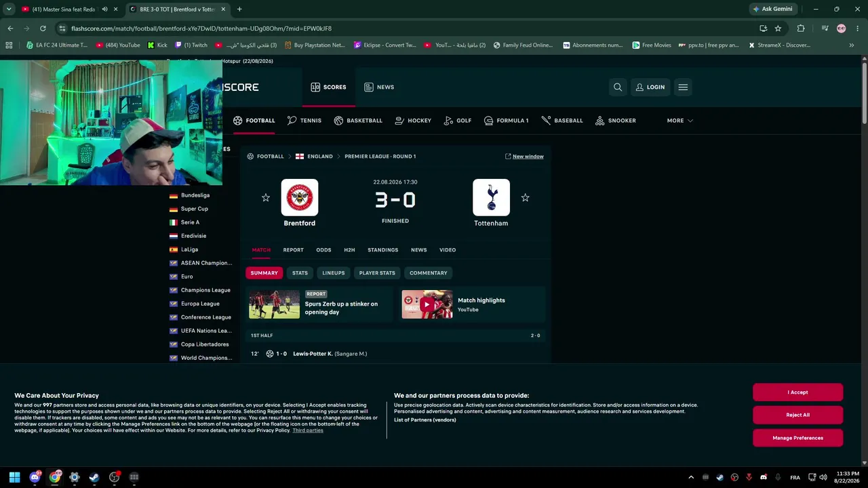Image resolution: width=868 pixels, height=488 pixels.
Task: Click goalscorer Lewis-Potter K.
Action: click(x=313, y=354)
